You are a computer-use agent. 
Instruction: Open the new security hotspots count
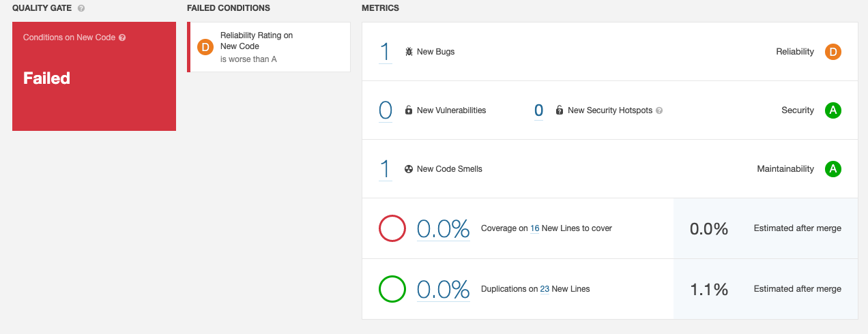pos(538,110)
